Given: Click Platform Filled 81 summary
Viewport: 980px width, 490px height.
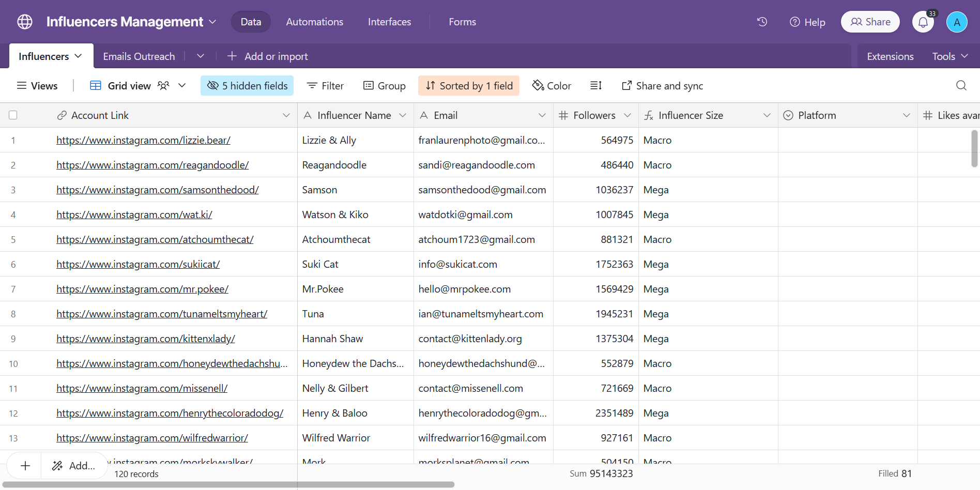Looking at the screenshot, I should click(x=895, y=473).
